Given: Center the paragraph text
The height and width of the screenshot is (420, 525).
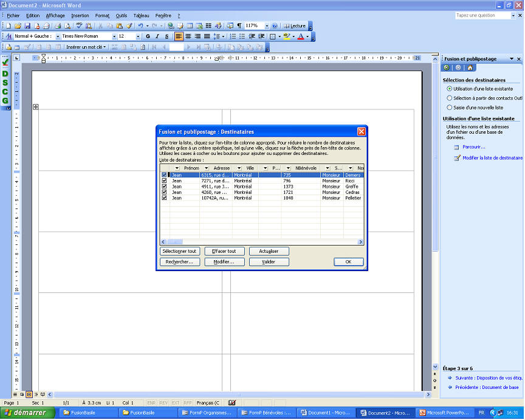Looking at the screenshot, I should tap(188, 36).
